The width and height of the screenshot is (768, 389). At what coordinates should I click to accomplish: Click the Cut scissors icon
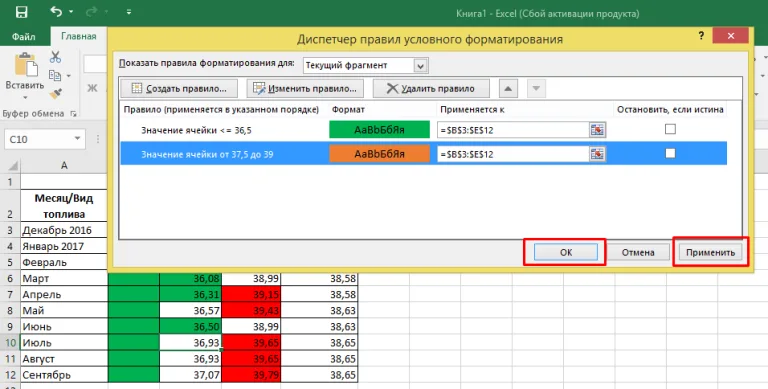[55, 57]
